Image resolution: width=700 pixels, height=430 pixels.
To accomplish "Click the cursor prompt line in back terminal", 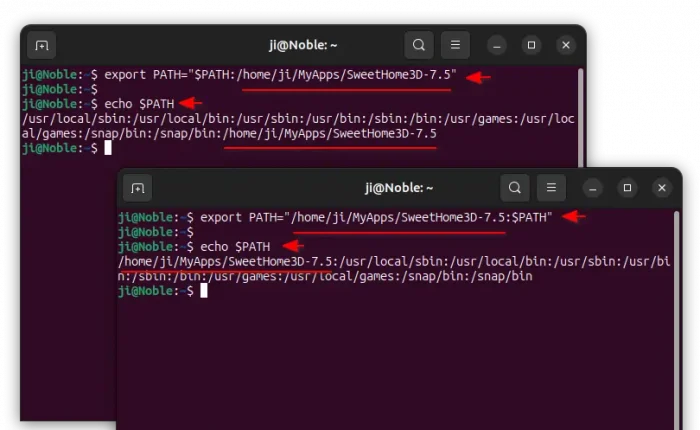I will (x=67, y=148).
